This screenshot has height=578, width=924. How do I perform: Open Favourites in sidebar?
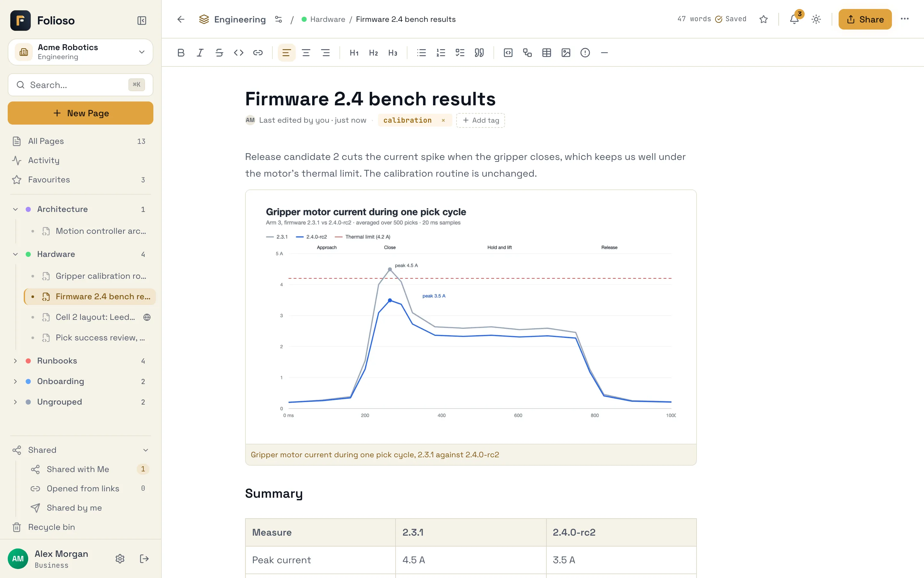81,180
